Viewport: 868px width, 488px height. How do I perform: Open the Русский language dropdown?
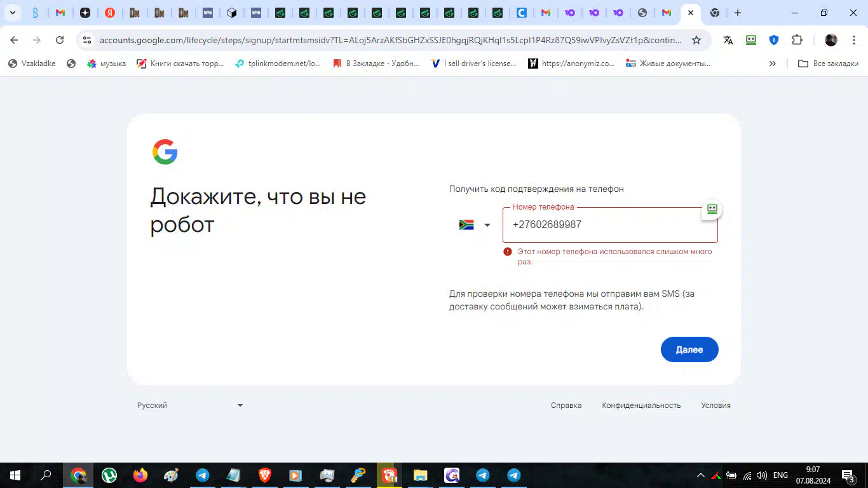tap(190, 405)
